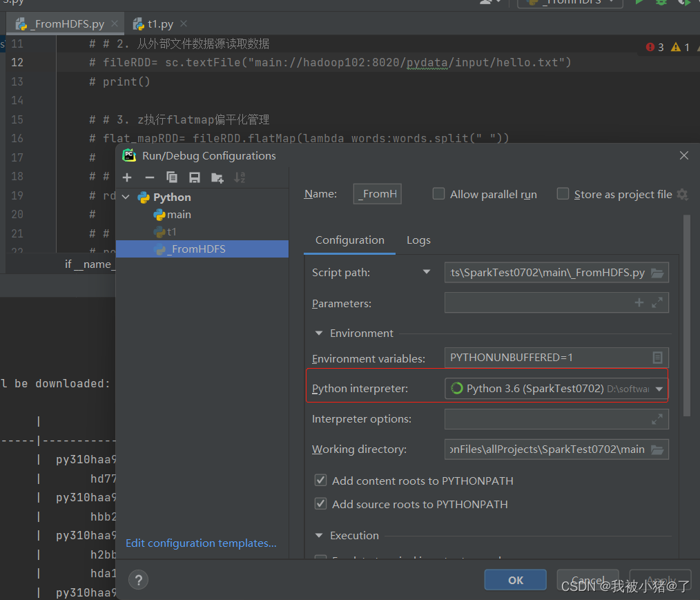Switch to the Logs tab
The height and width of the screenshot is (600, 700).
tap(418, 240)
